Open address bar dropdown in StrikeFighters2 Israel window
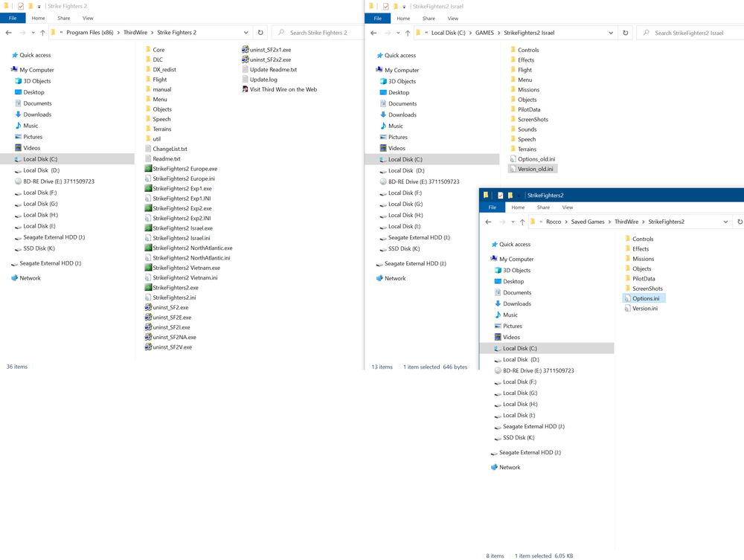 coord(611,33)
